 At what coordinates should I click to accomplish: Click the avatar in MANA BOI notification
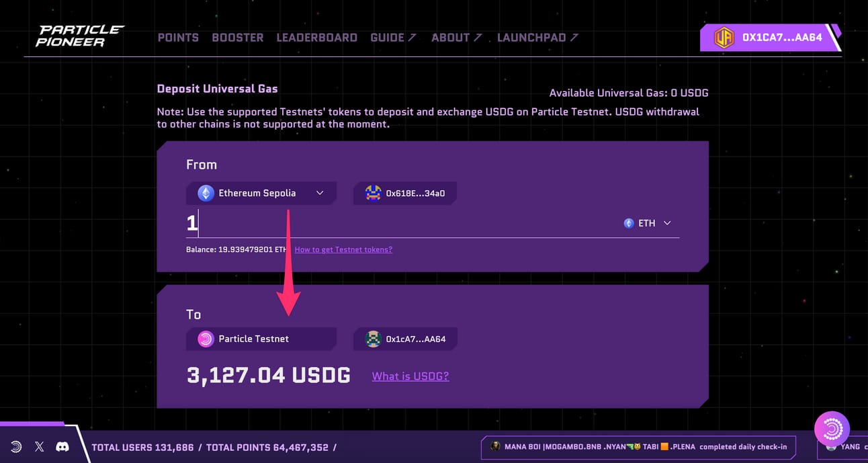click(x=495, y=447)
